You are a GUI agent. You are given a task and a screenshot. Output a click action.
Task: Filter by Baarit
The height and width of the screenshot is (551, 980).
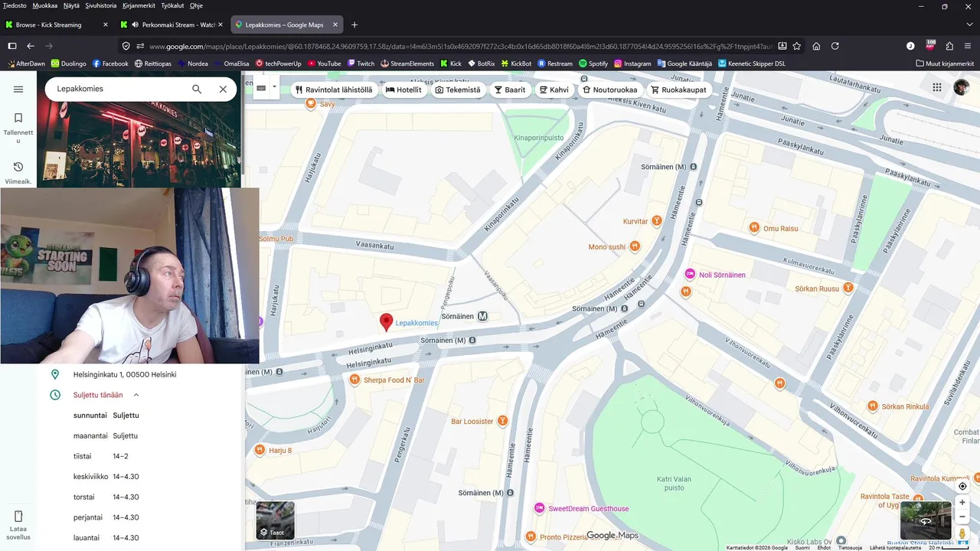coord(510,90)
